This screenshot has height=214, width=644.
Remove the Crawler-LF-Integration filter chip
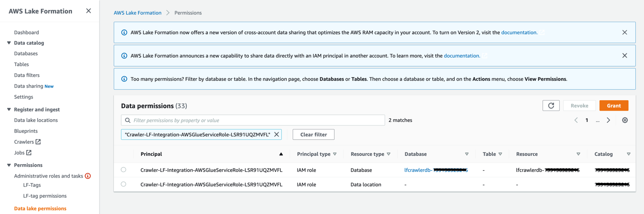[277, 134]
